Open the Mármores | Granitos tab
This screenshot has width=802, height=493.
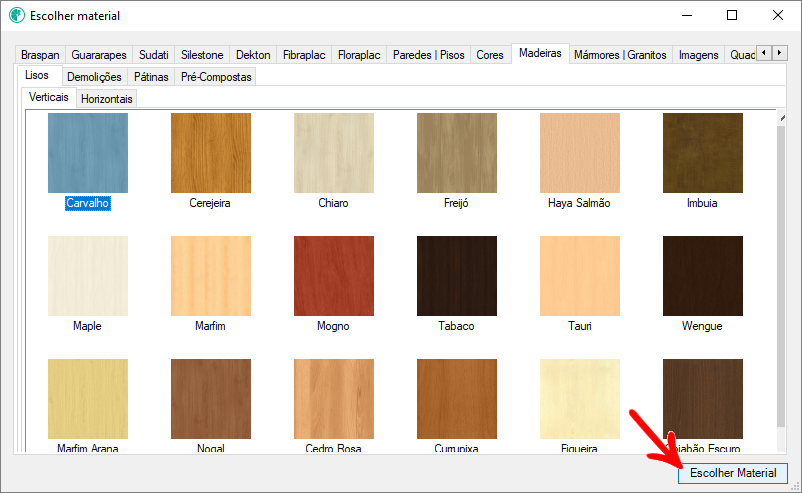(620, 55)
